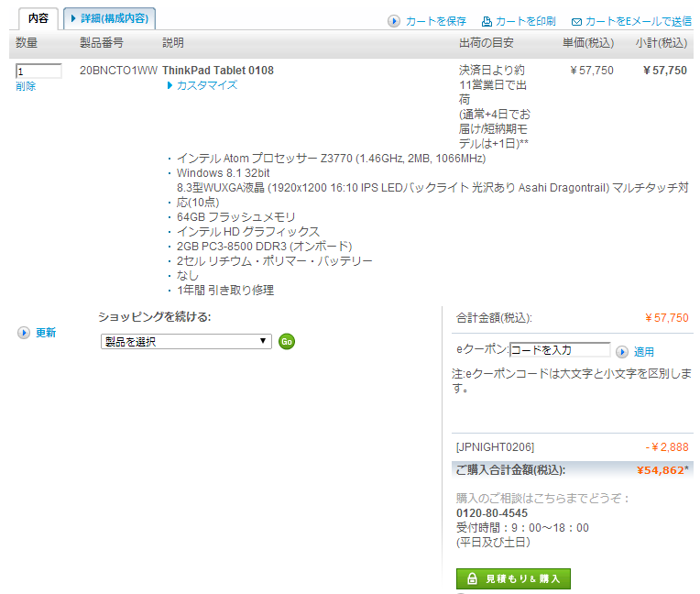Apply coupon with 適用 link
Image resolution: width=700 pixels, height=594 pixels.
[644, 352]
